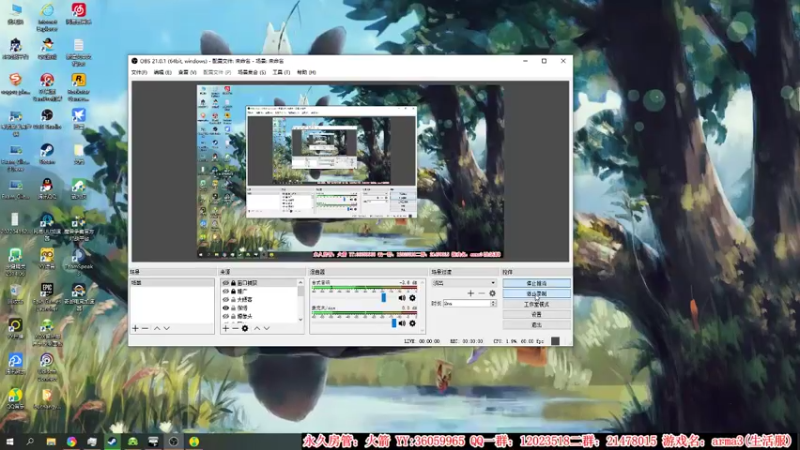This screenshot has height=450, width=800.
Task: Toggle eye icon of fourth source row
Action: pos(226,308)
